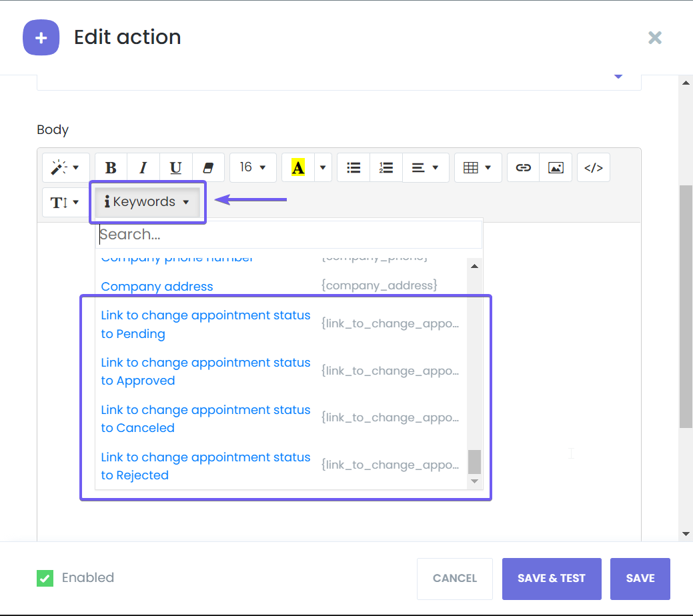
Task: Underline the selected text
Action: point(175,167)
